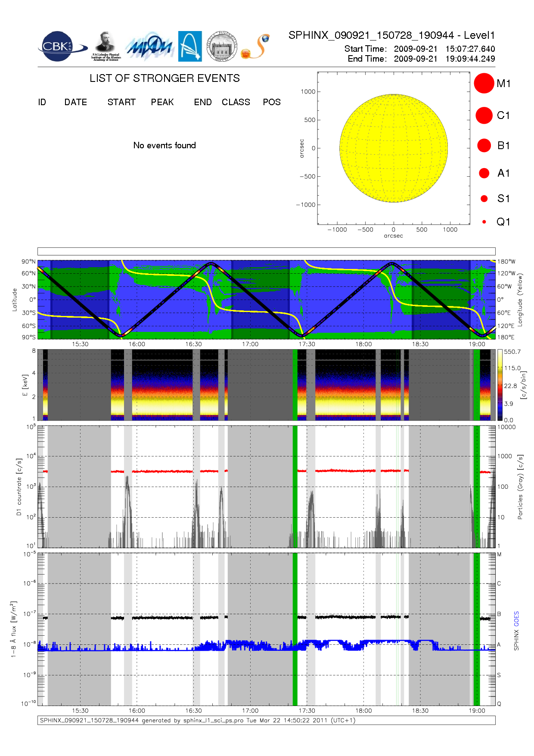The image size is (534, 756).
Task: Click the 1-8 Å flux [W/m²] axis label
Action: pyautogui.click(x=13, y=629)
